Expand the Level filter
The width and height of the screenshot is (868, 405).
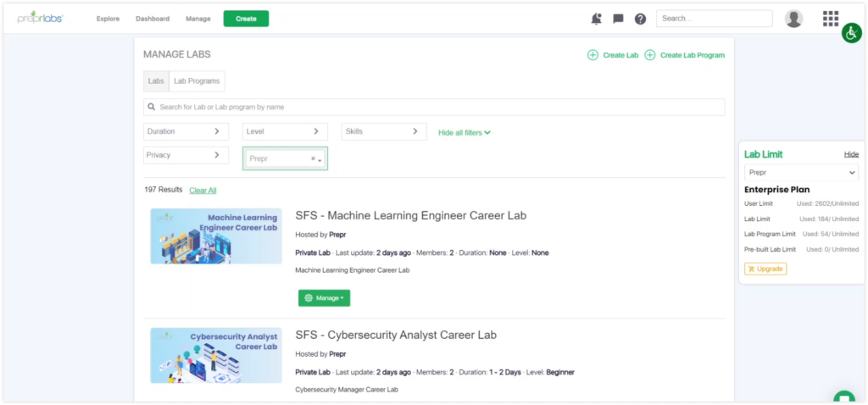pos(285,131)
